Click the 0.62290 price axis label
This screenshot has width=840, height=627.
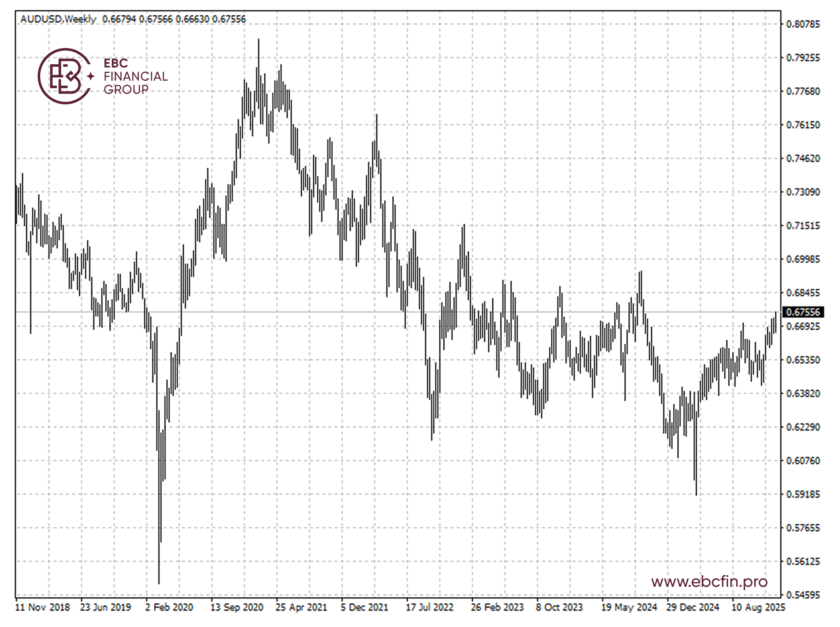(x=803, y=427)
